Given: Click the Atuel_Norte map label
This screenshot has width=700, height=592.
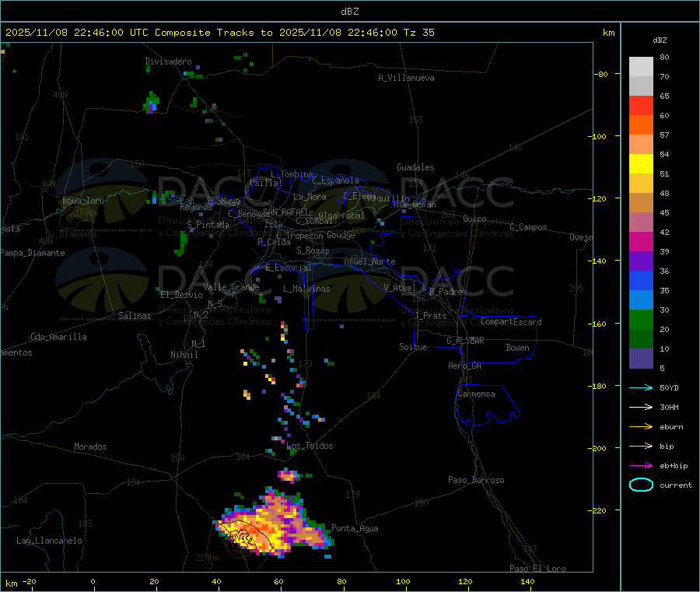Looking at the screenshot, I should pyautogui.click(x=369, y=261).
